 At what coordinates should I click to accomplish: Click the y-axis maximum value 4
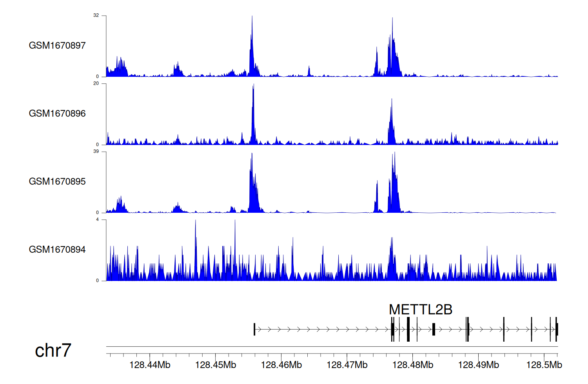[98, 220]
